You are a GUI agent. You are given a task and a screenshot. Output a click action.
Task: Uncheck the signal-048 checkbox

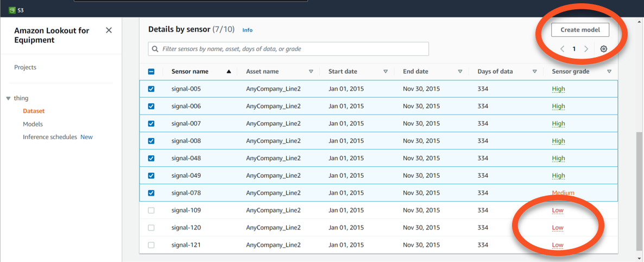point(151,158)
